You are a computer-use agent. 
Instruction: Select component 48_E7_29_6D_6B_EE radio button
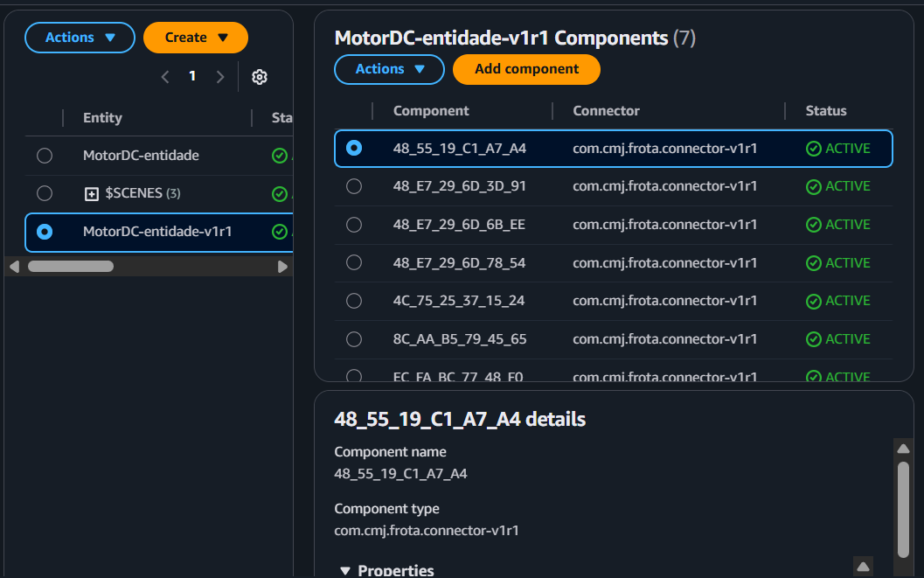(x=354, y=225)
